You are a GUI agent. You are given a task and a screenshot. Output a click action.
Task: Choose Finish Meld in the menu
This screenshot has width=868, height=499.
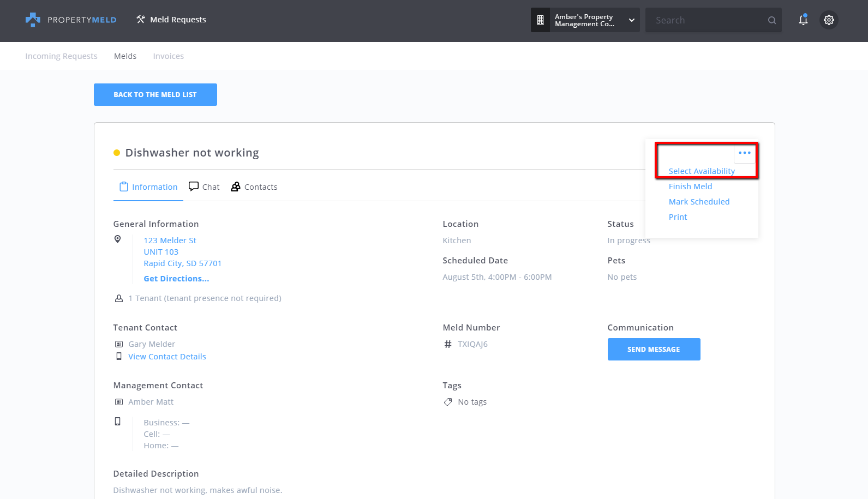point(690,187)
